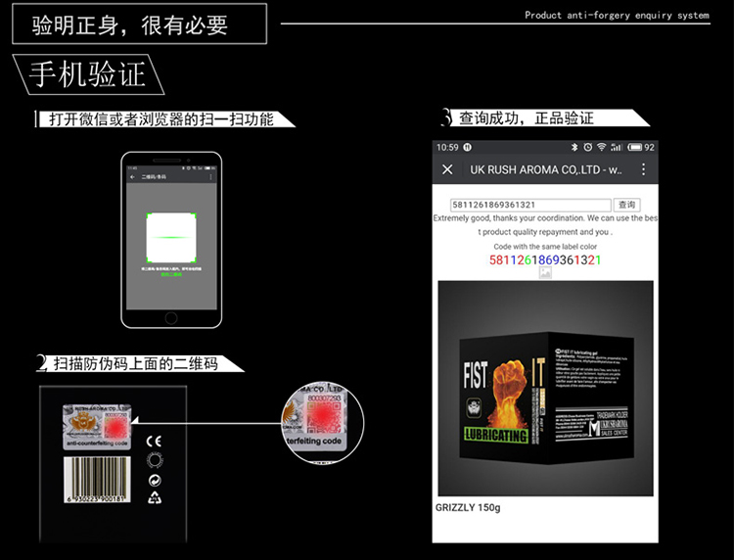
Task: Click the magnified QR code circle
Action: click(x=323, y=423)
